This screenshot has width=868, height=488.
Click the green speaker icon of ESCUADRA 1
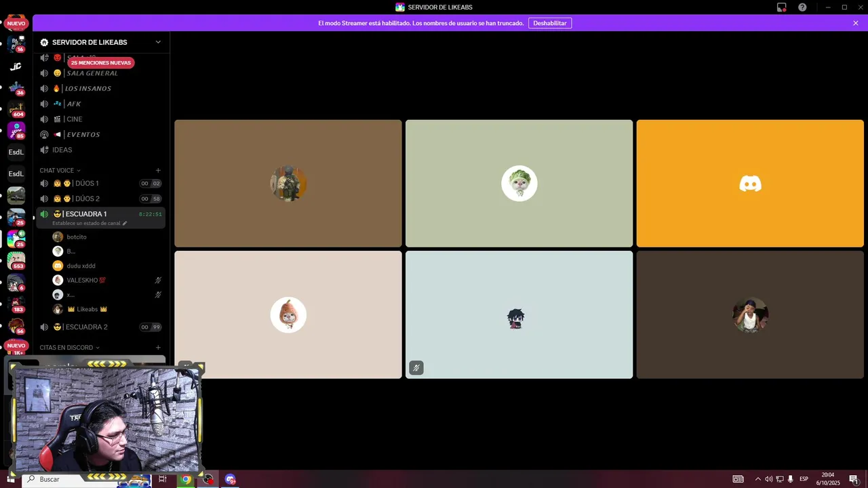tap(44, 214)
